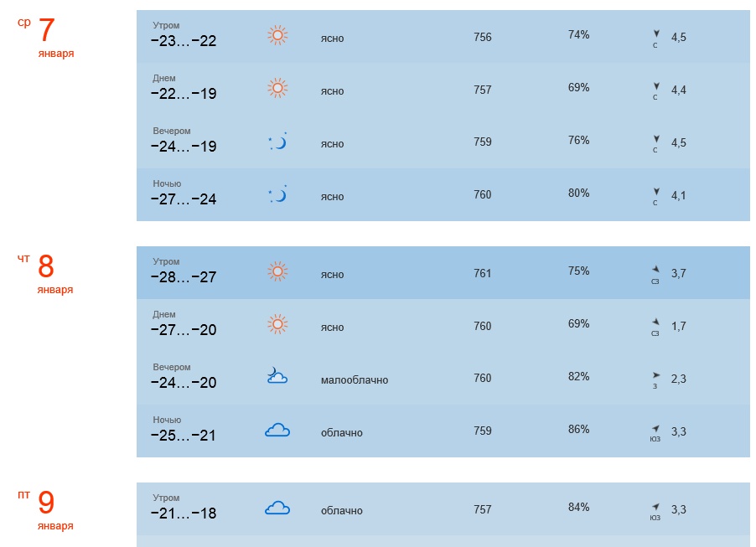Image resolution: width=756 pixels, height=547 pixels.
Task: Click the sun icon for January 7 morning
Action: (277, 36)
